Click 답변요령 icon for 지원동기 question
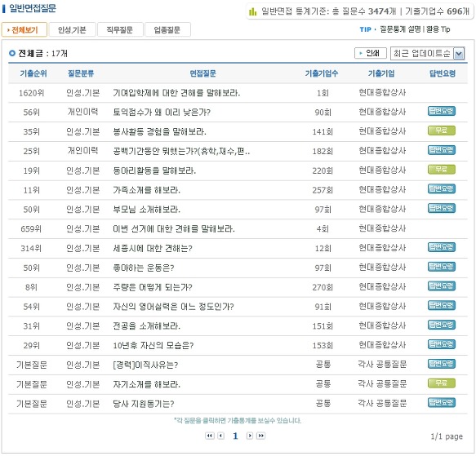The height and width of the screenshot is (456, 476). click(x=442, y=403)
